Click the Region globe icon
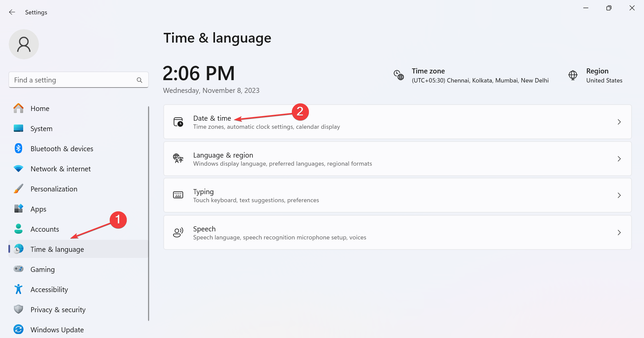The height and width of the screenshot is (338, 644). pyautogui.click(x=573, y=75)
